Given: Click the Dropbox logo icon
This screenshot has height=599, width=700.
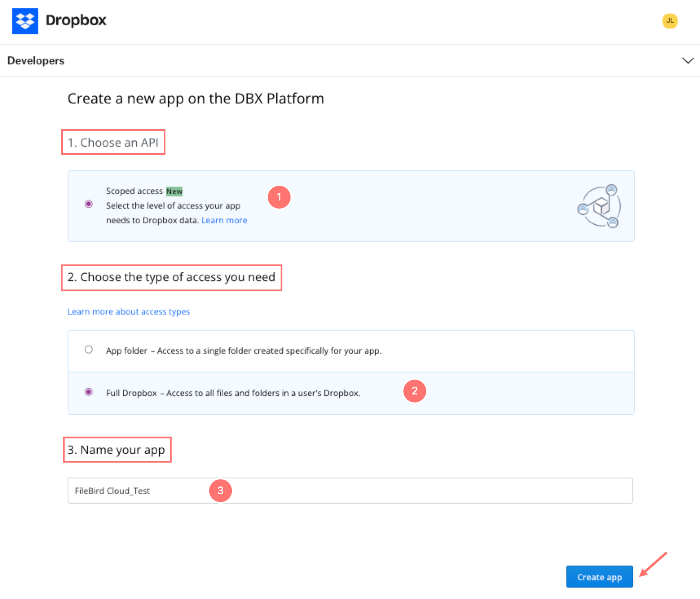Looking at the screenshot, I should click(x=25, y=21).
